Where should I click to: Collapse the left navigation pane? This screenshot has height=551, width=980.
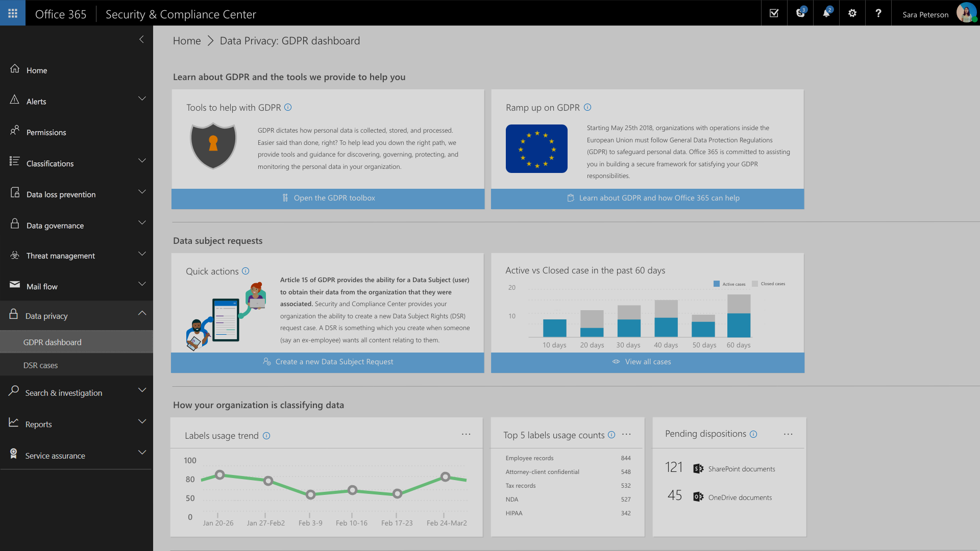click(x=141, y=39)
